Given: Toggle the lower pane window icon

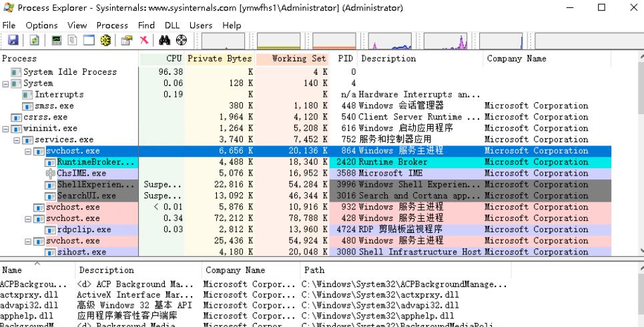Looking at the screenshot, I should coord(89,40).
